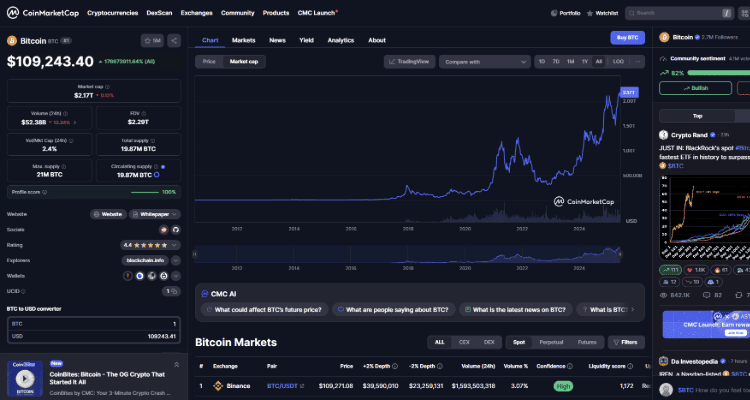Open chart more options ellipsis
This screenshot has height=400, width=750.
pos(638,62)
